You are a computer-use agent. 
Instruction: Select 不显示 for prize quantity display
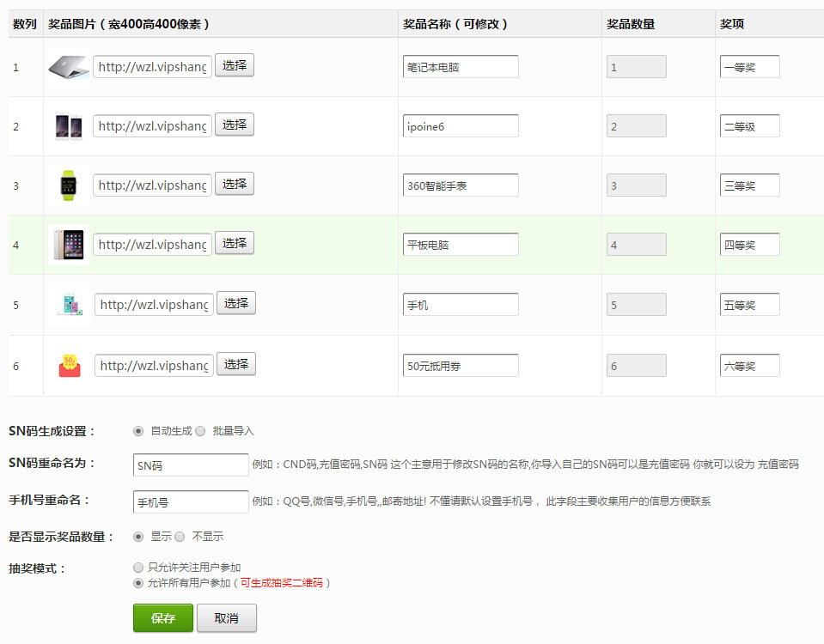[x=180, y=537]
